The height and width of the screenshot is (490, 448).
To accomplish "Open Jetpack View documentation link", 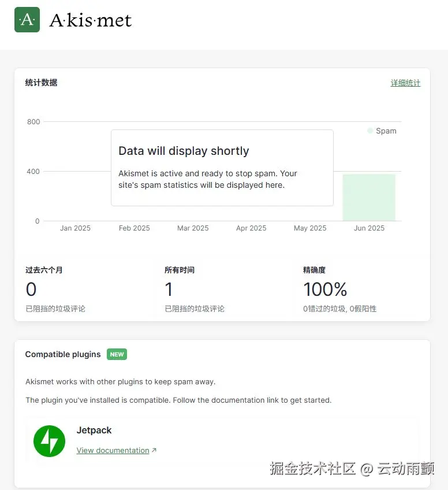I will (x=113, y=450).
